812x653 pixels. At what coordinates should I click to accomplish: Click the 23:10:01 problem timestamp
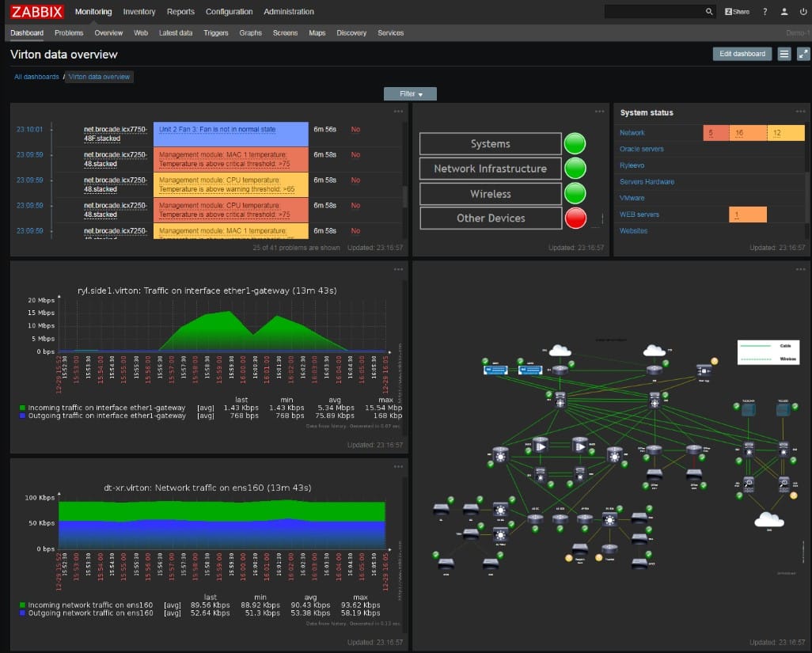tap(29, 129)
